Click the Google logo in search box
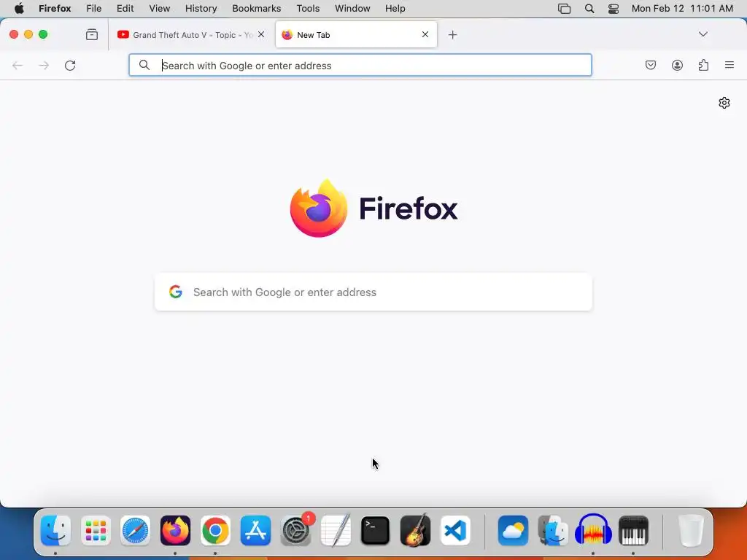The image size is (747, 560). pos(176,292)
